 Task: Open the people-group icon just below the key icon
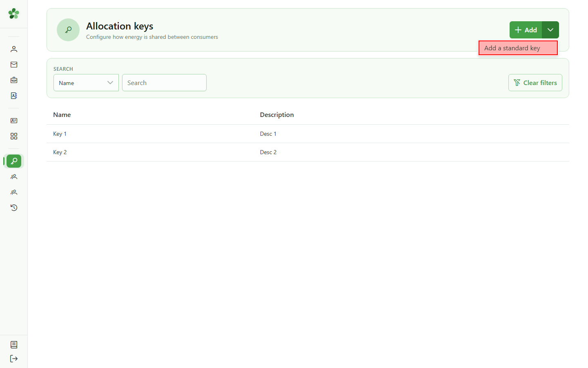pos(14,177)
